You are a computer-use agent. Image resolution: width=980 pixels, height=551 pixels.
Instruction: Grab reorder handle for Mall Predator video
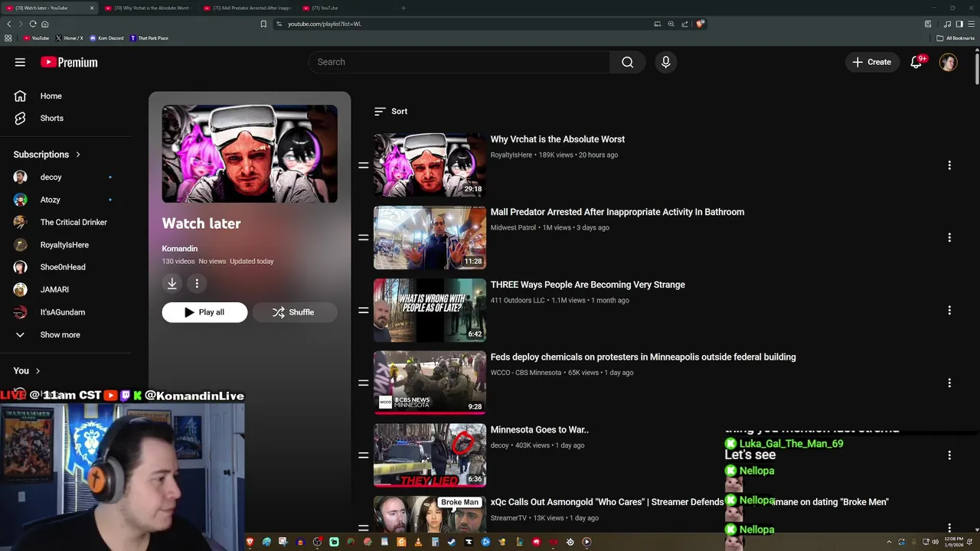coord(363,237)
